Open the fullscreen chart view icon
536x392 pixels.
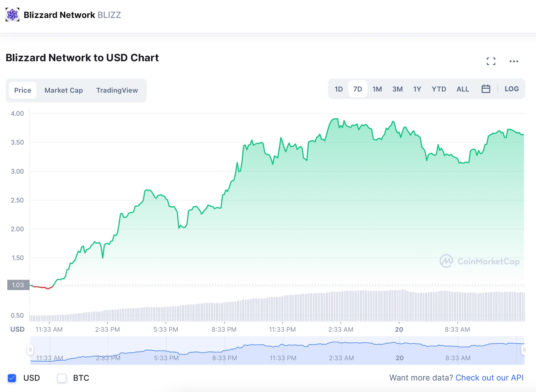click(x=491, y=61)
